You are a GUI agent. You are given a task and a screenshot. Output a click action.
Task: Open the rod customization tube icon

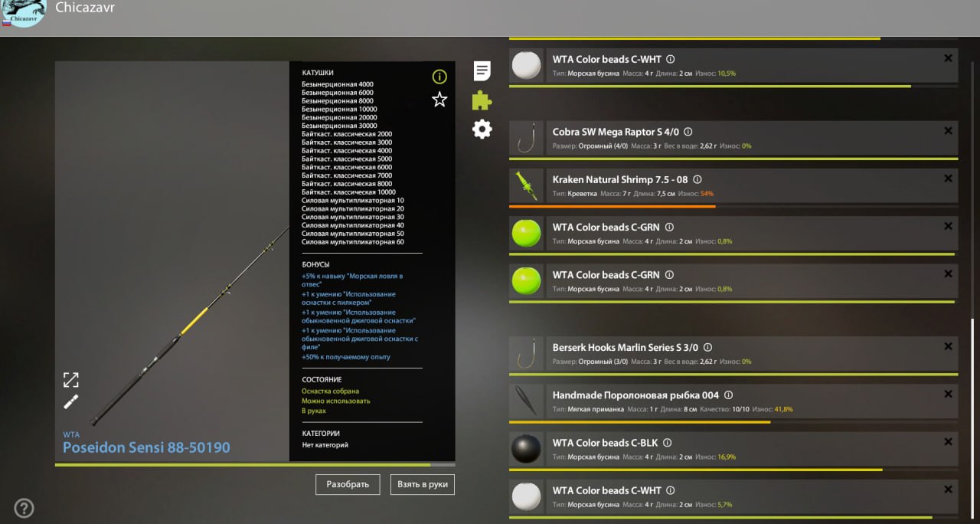tap(70, 402)
